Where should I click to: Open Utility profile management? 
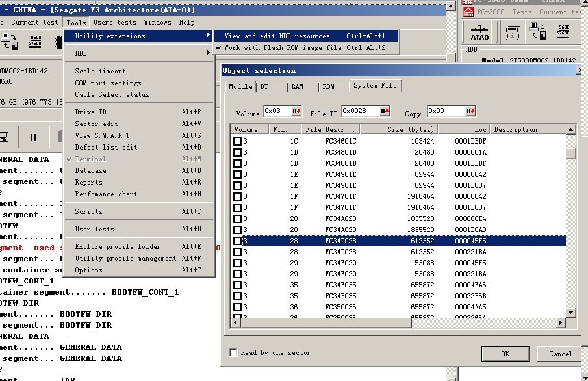click(x=139, y=258)
